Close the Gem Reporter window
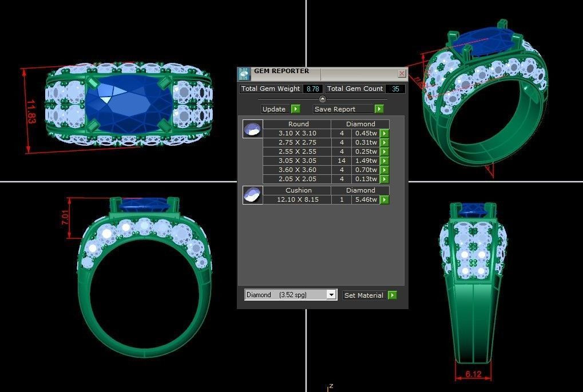The width and height of the screenshot is (583, 392). (402, 74)
